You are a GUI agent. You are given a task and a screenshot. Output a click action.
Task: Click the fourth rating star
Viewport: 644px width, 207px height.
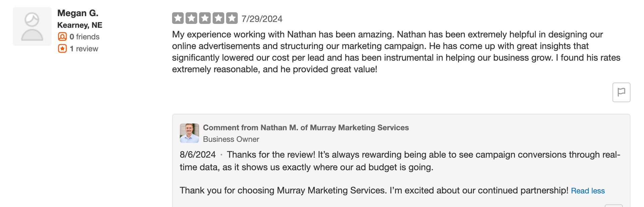pyautogui.click(x=218, y=18)
